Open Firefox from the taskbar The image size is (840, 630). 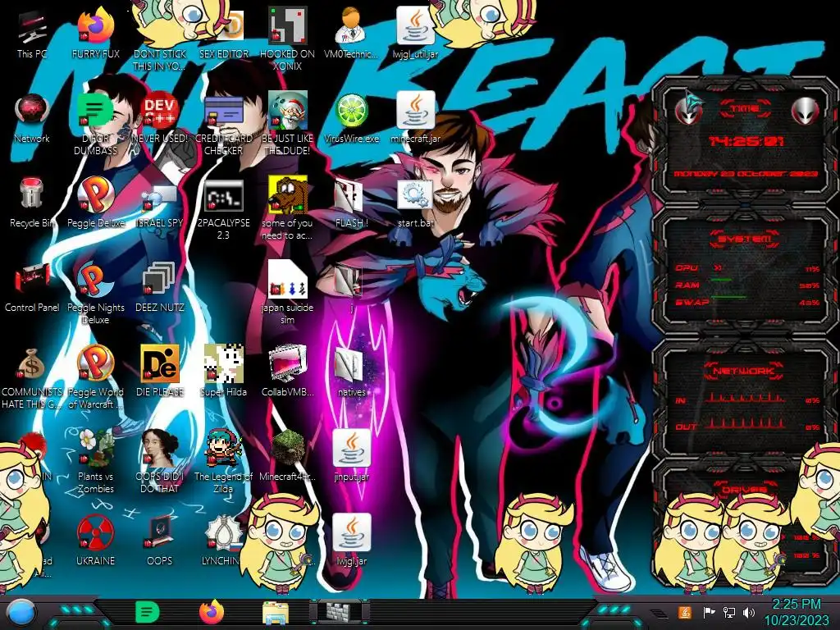pos(212,612)
